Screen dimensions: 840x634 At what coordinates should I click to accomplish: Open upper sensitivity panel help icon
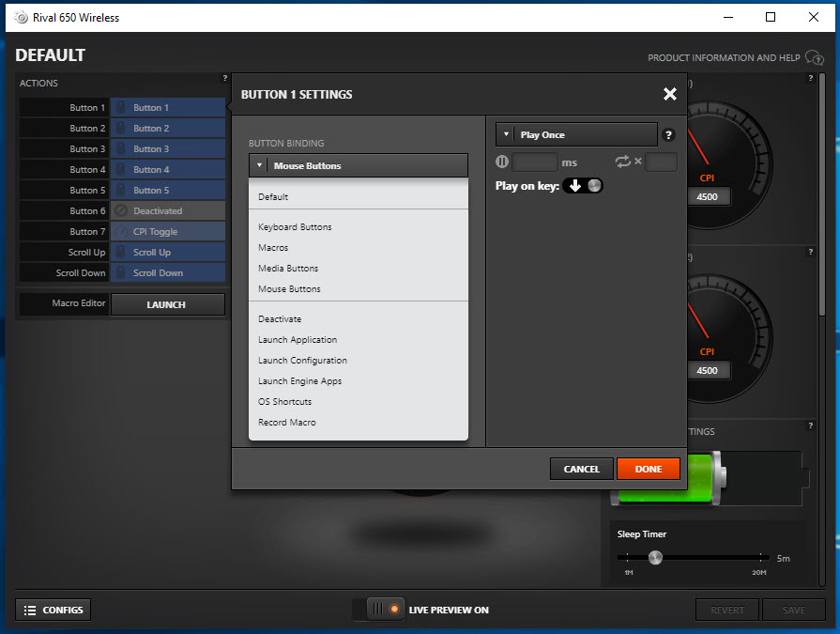click(x=811, y=78)
